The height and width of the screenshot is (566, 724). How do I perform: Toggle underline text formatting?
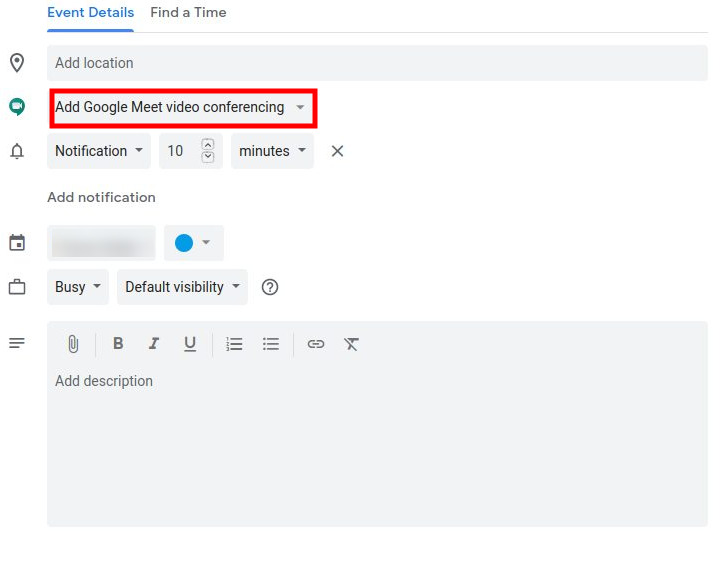click(x=190, y=344)
